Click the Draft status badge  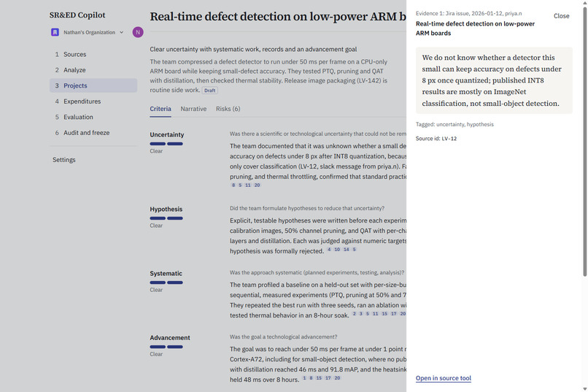[209, 91]
